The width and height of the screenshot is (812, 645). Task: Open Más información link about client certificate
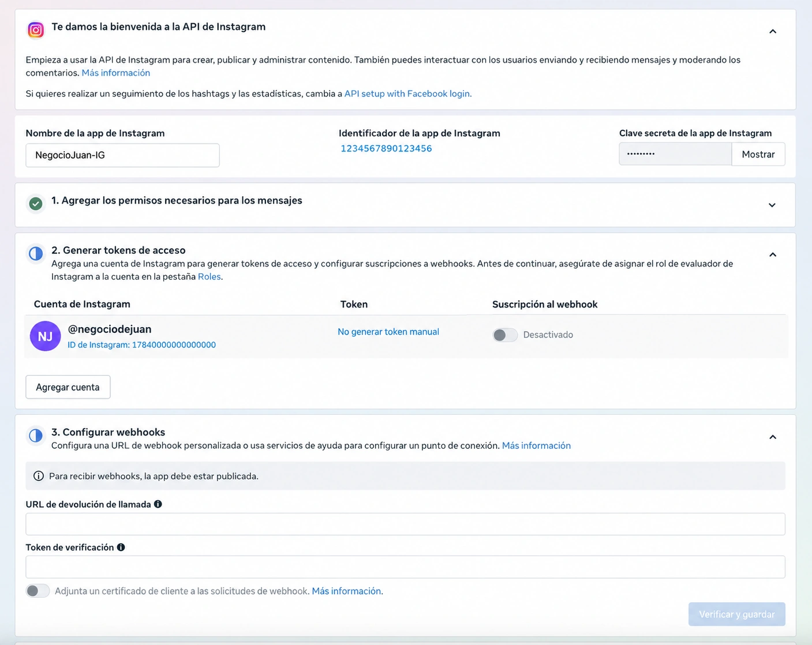[346, 591]
